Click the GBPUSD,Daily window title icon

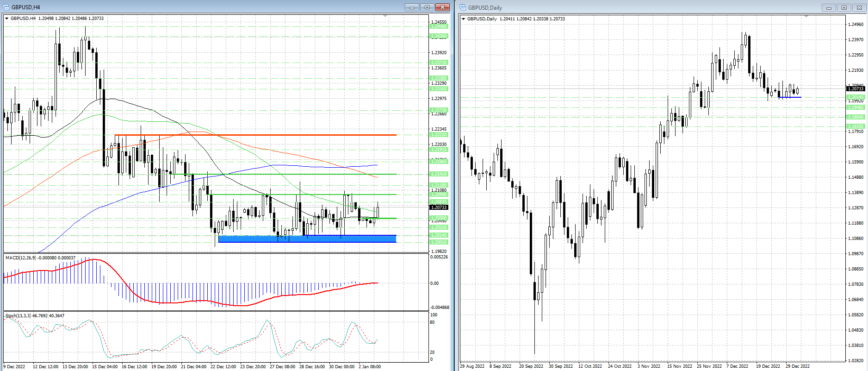tap(463, 7)
